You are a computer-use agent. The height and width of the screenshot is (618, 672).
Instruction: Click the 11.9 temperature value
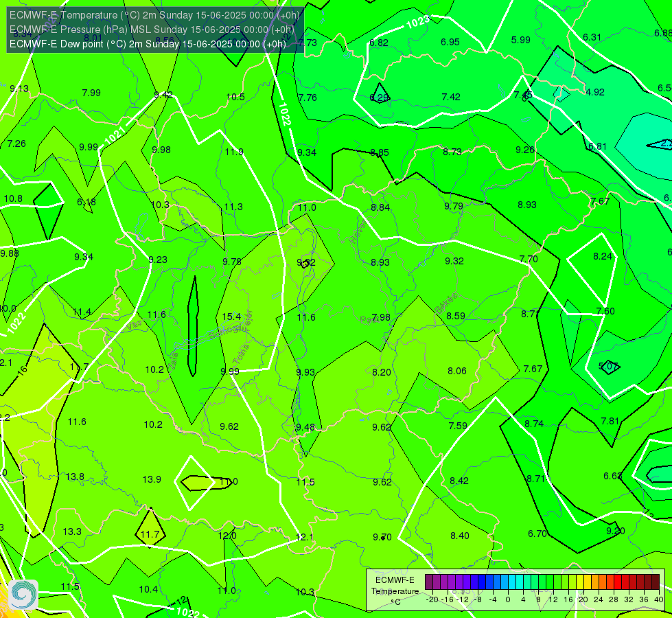pyautogui.click(x=234, y=152)
